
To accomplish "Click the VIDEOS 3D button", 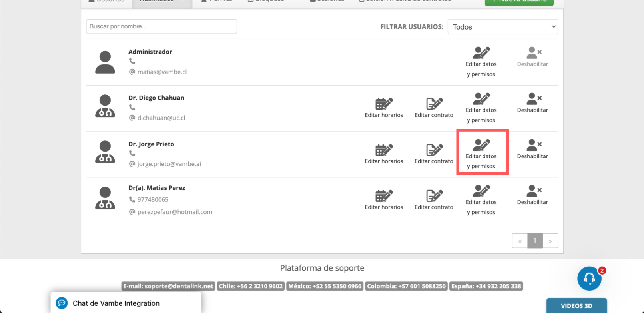I will coord(576,306).
